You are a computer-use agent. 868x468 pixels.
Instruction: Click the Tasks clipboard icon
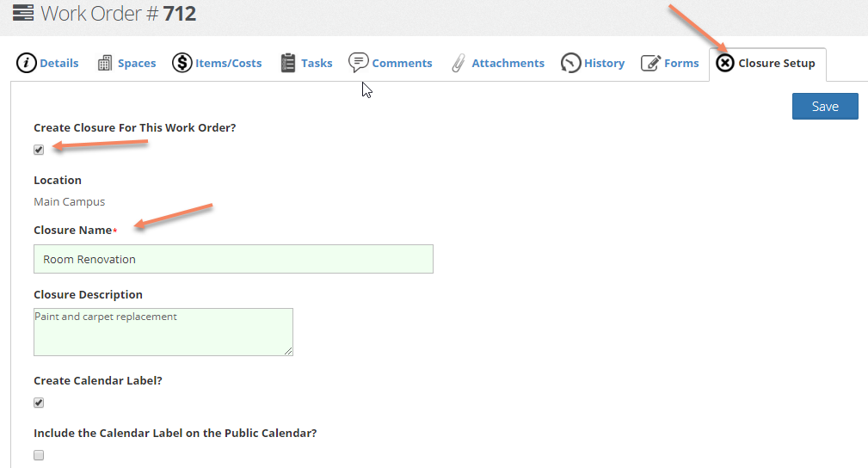(288, 63)
